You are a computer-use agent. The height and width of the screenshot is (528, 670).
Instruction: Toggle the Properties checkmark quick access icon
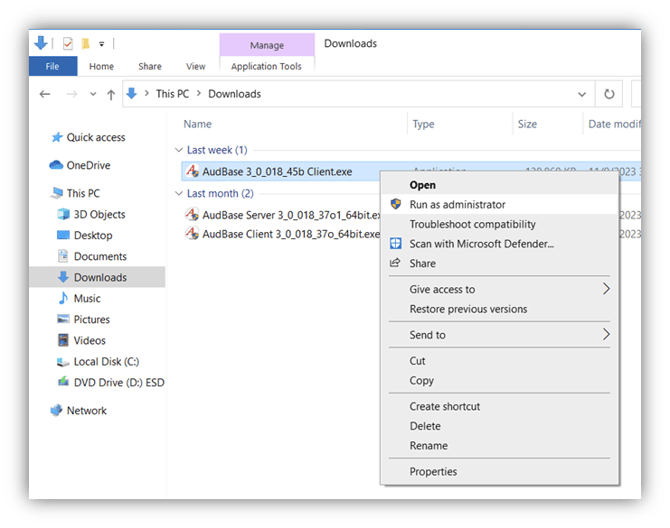point(68,43)
